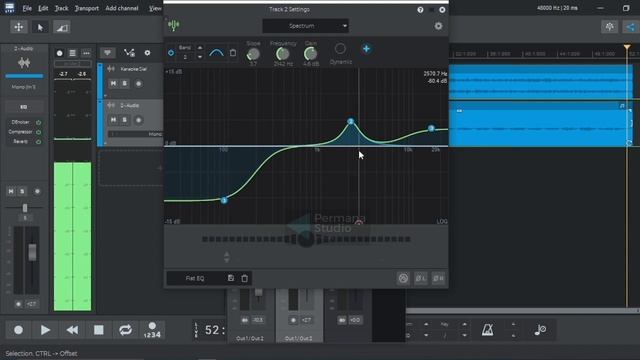
Task: Enable the Dynamic EQ toggle
Action: click(x=340, y=49)
